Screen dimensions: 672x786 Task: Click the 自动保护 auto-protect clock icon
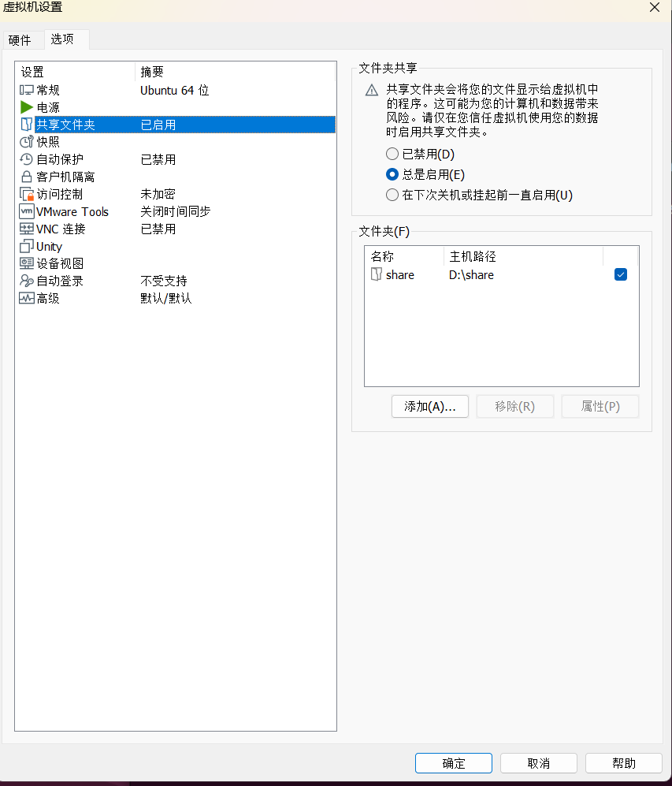click(26, 159)
